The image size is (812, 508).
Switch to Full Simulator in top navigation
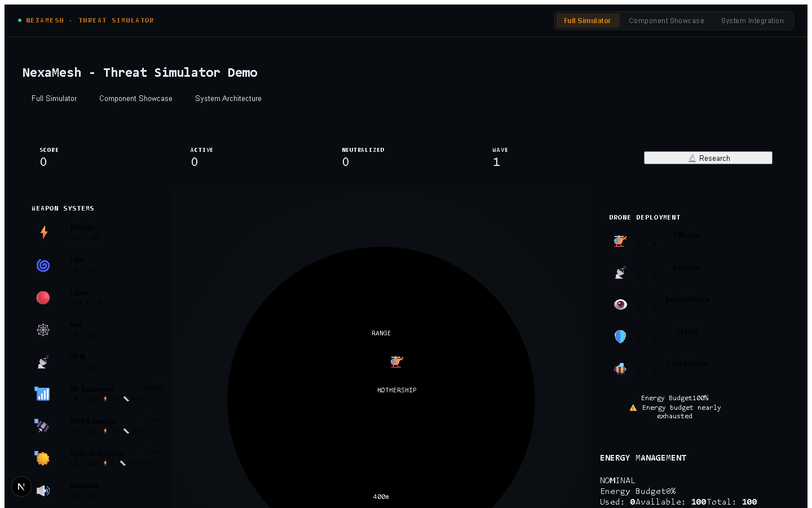(587, 21)
